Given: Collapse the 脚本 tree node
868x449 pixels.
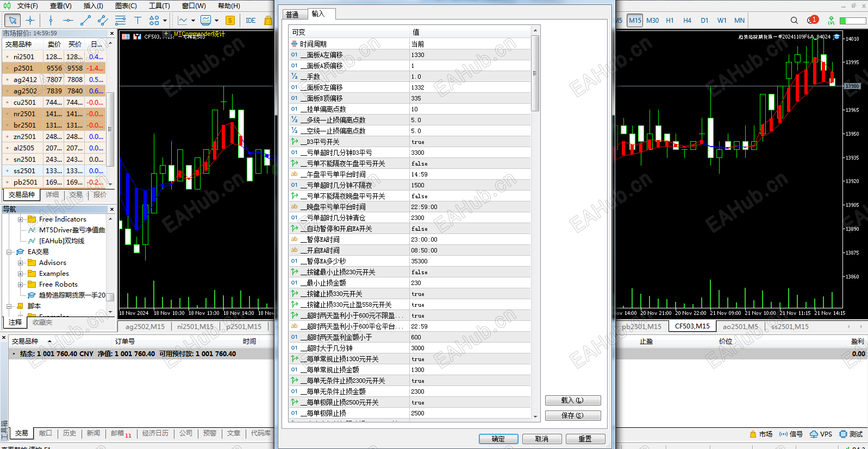Looking at the screenshot, I should tap(9, 306).
